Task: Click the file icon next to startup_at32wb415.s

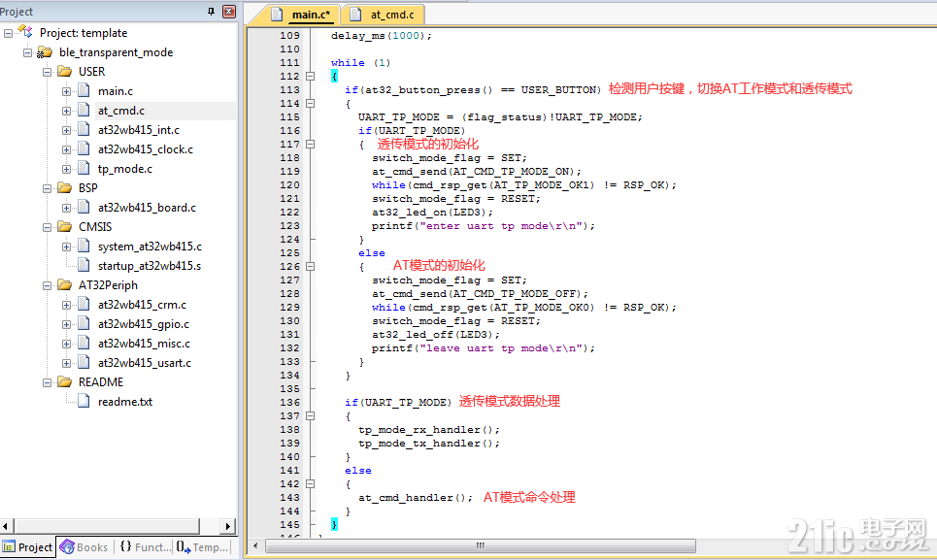Action: (84, 266)
